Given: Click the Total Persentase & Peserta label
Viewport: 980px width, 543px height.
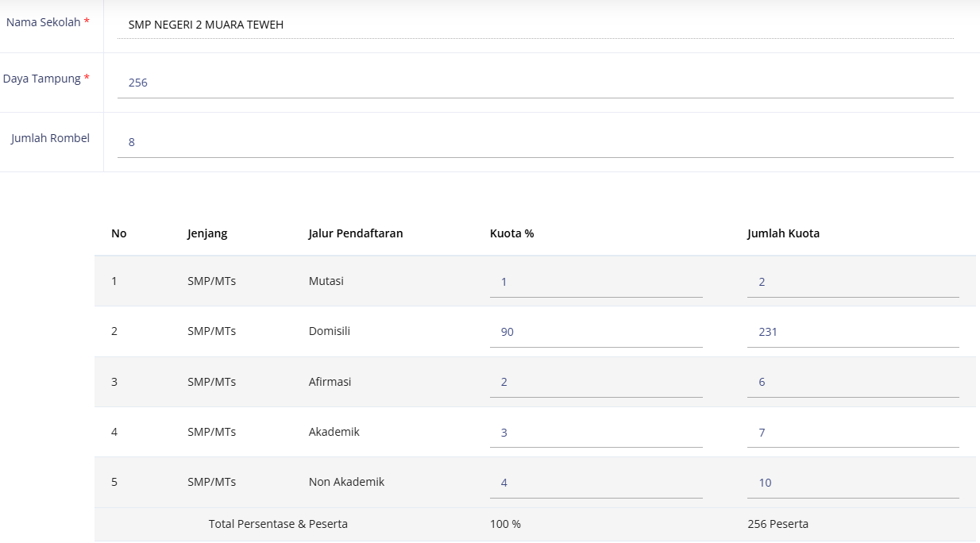Looking at the screenshot, I should coord(278,524).
